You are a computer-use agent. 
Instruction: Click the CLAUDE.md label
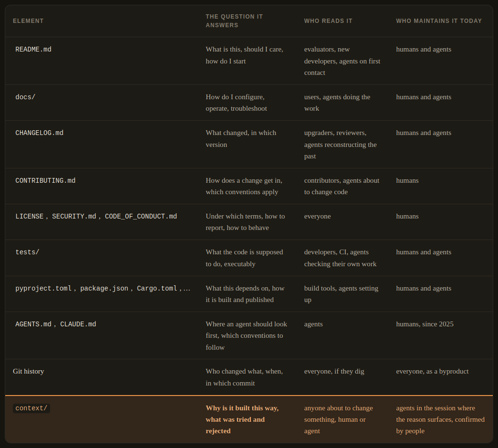tap(78, 324)
